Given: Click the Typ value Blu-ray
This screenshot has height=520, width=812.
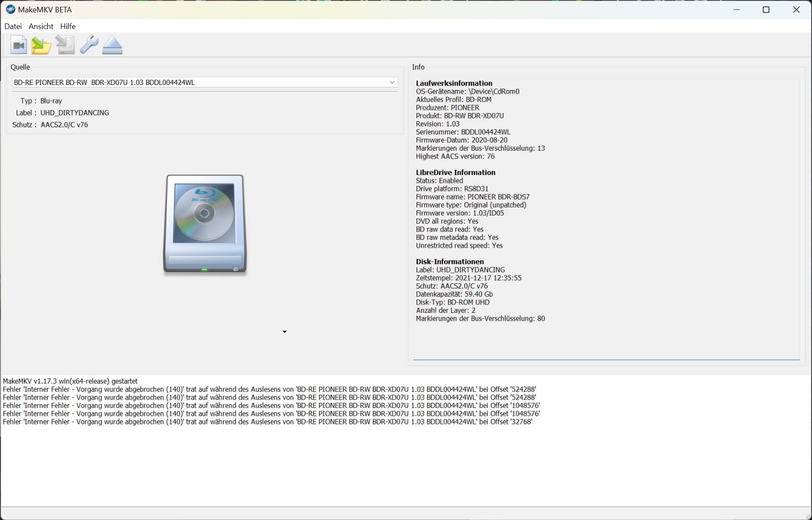Looking at the screenshot, I should pyautogui.click(x=51, y=101).
